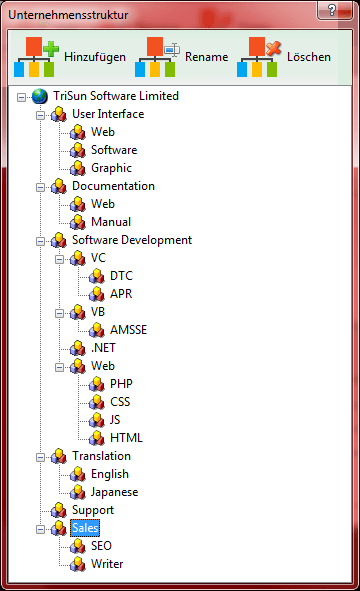360x591 pixels.
Task: Select the Writer item under Sales
Action: point(107,564)
